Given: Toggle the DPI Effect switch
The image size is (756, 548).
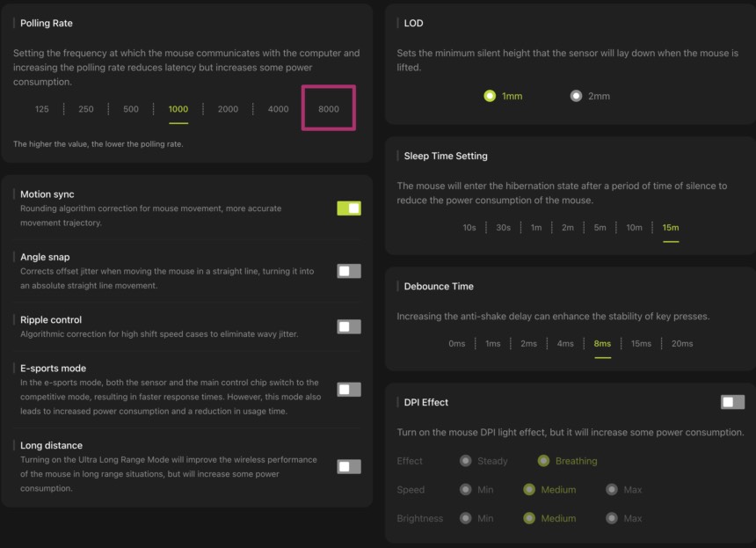Looking at the screenshot, I should click(x=731, y=402).
